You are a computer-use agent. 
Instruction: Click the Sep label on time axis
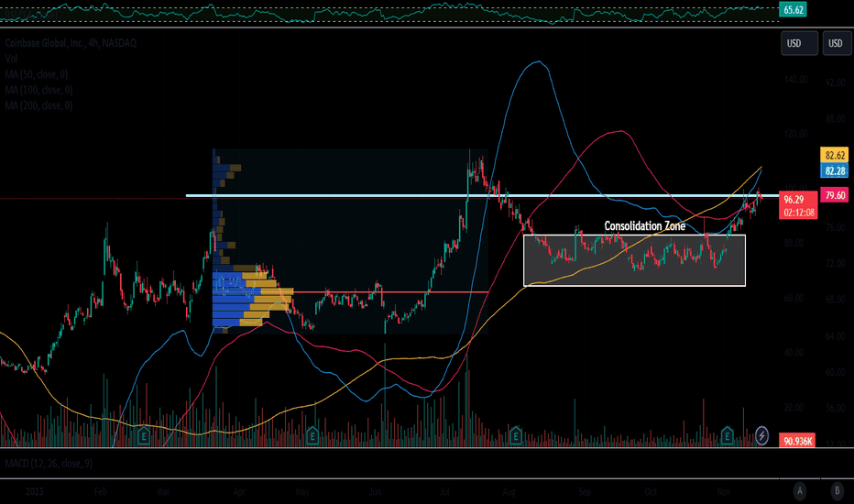[x=585, y=491]
